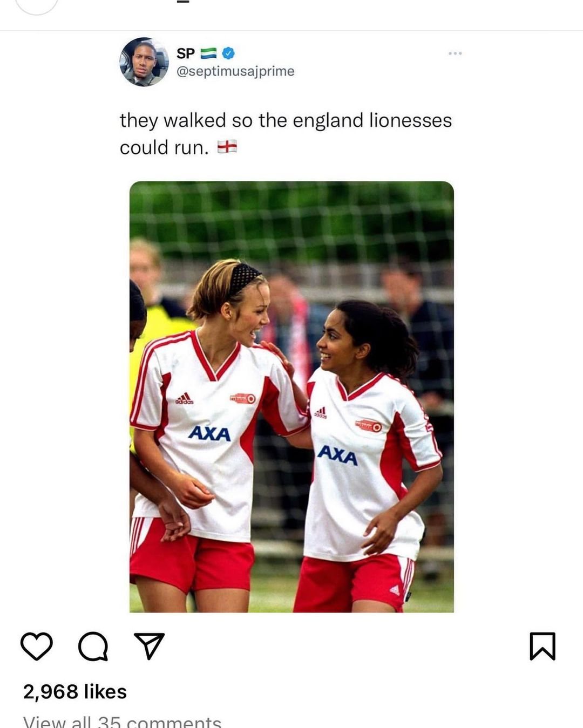The image size is (583, 728).
Task: Click the England flag emoji in tweet
Action: click(227, 147)
